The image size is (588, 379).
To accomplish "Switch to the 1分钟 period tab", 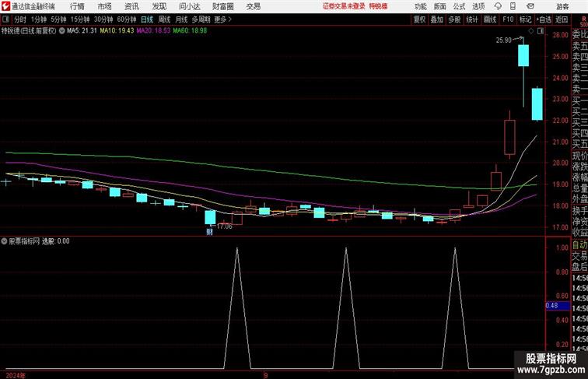I will point(38,19).
